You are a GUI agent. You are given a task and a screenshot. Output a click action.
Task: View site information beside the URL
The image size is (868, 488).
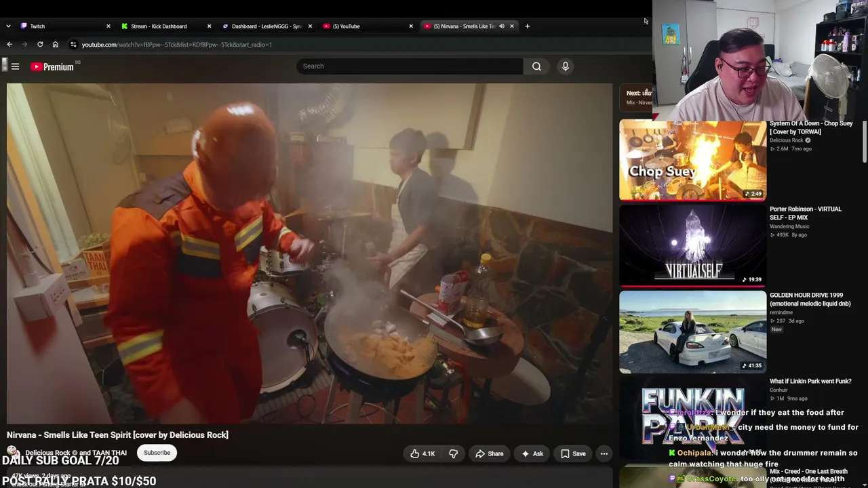[73, 45]
